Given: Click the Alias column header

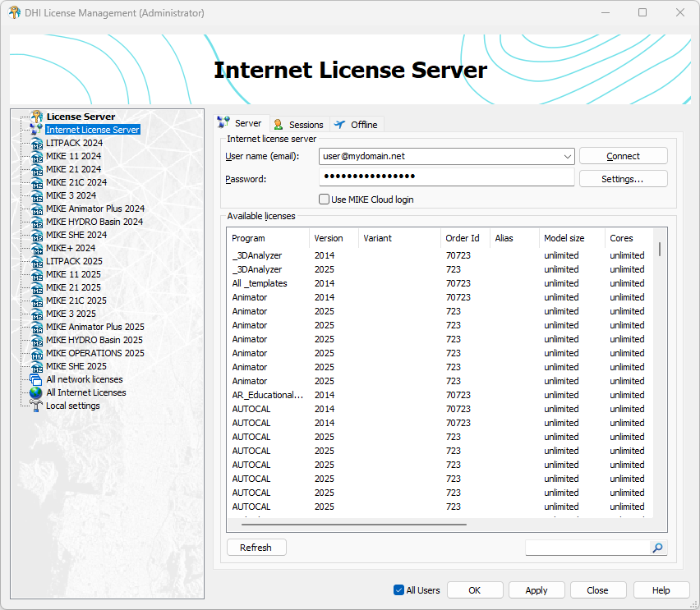Looking at the screenshot, I should (x=515, y=238).
